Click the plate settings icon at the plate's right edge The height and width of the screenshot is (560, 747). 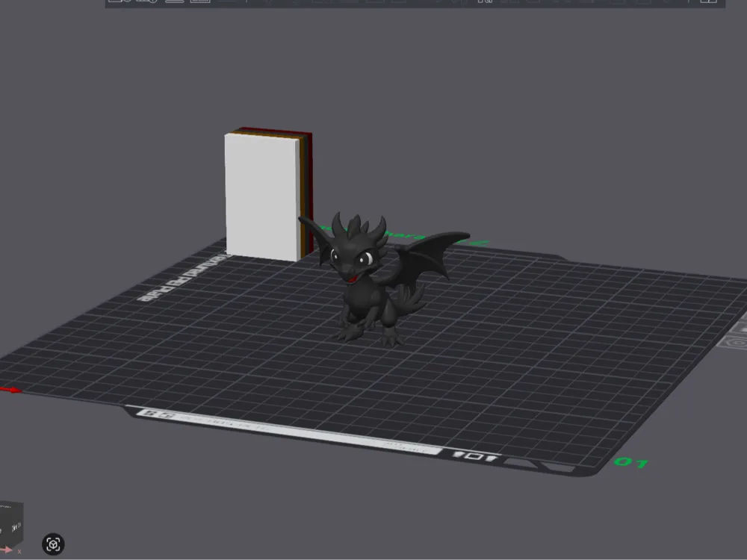(x=737, y=343)
